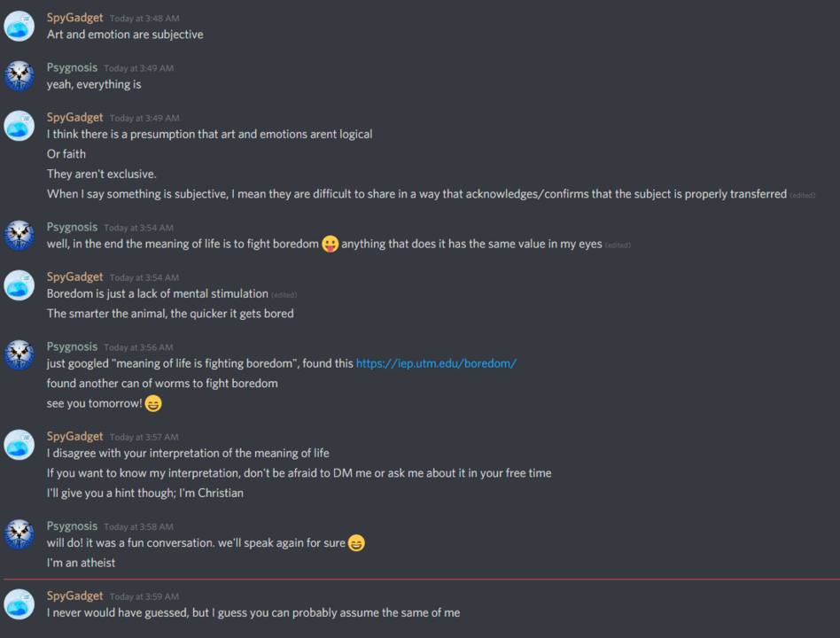Click the SpyGadget username above 'Art and emotion'
The width and height of the screenshot is (840, 638).
click(x=74, y=17)
